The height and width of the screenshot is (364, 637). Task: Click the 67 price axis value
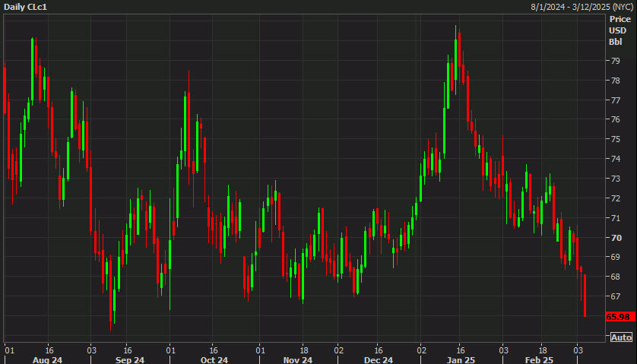coord(615,296)
